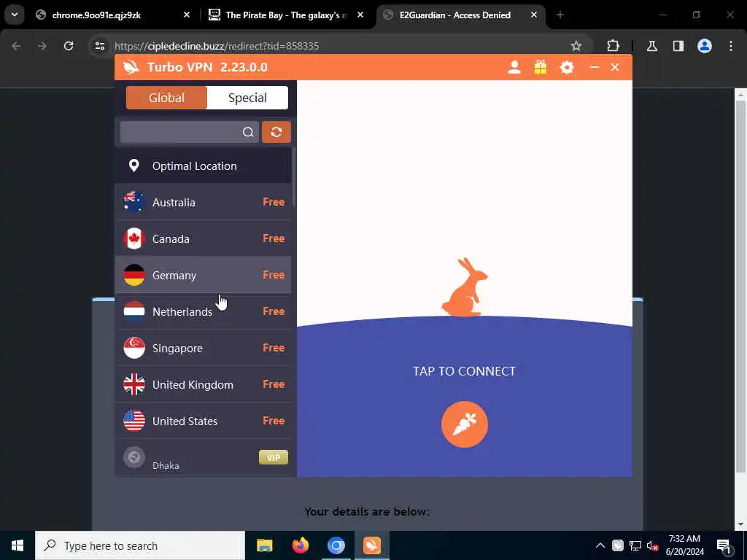The image size is (747, 560).
Task: Click the VIP badge next to Dhaka
Action: [x=274, y=457]
